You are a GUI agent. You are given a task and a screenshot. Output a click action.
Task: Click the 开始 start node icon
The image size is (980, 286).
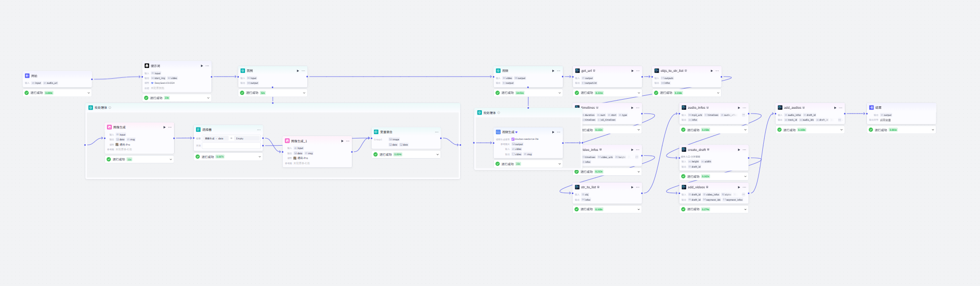click(x=27, y=76)
